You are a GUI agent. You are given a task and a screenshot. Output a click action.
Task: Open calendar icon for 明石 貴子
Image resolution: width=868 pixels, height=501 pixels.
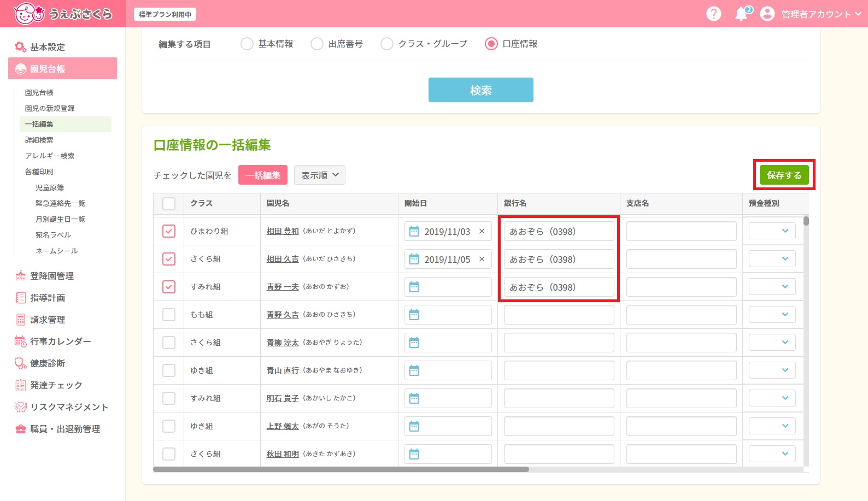click(x=414, y=398)
